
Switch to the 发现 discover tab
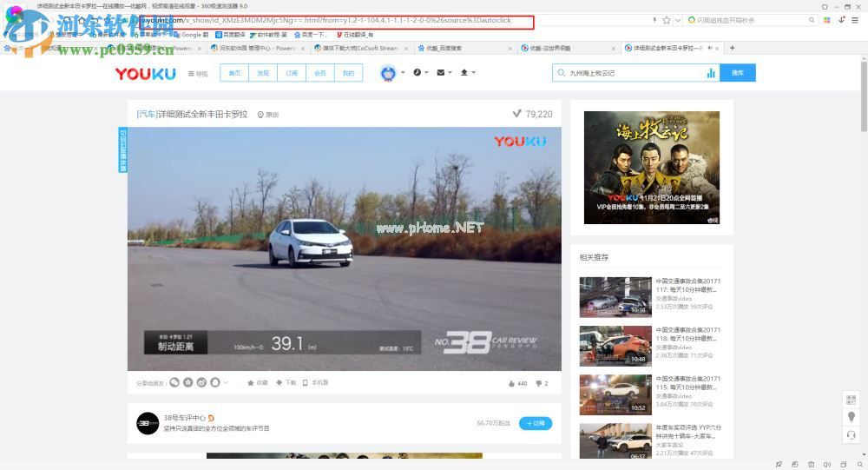[x=263, y=73]
